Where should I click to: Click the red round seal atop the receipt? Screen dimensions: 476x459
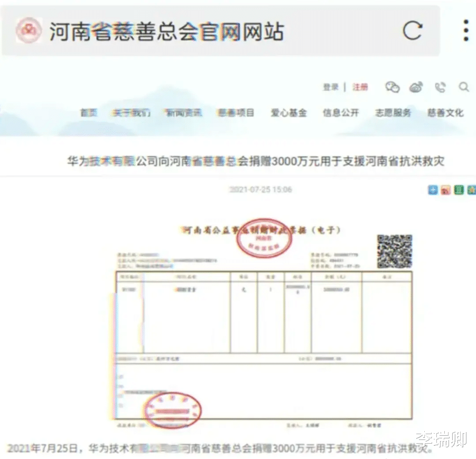click(x=264, y=238)
